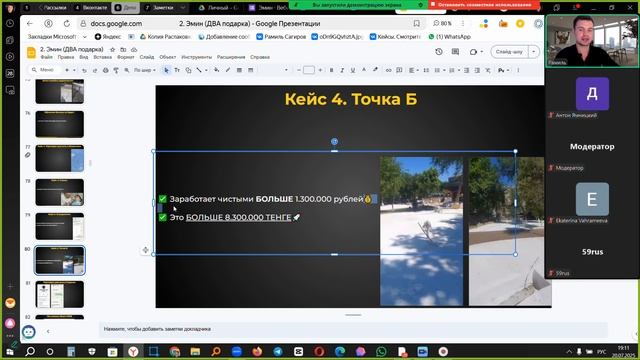
Task: Click the Decrease indent icon
Action: 466,70
